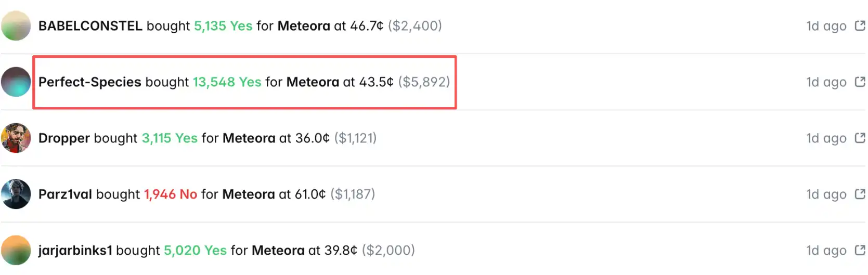Click Perfect-Species' teal avatar
This screenshot has width=868, height=275.
pyautogui.click(x=16, y=82)
